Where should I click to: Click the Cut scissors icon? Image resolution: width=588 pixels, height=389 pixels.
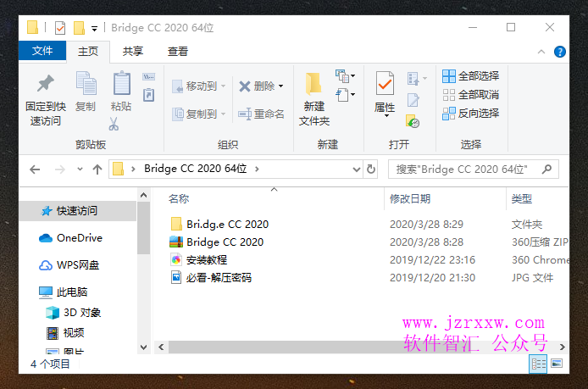point(114,124)
